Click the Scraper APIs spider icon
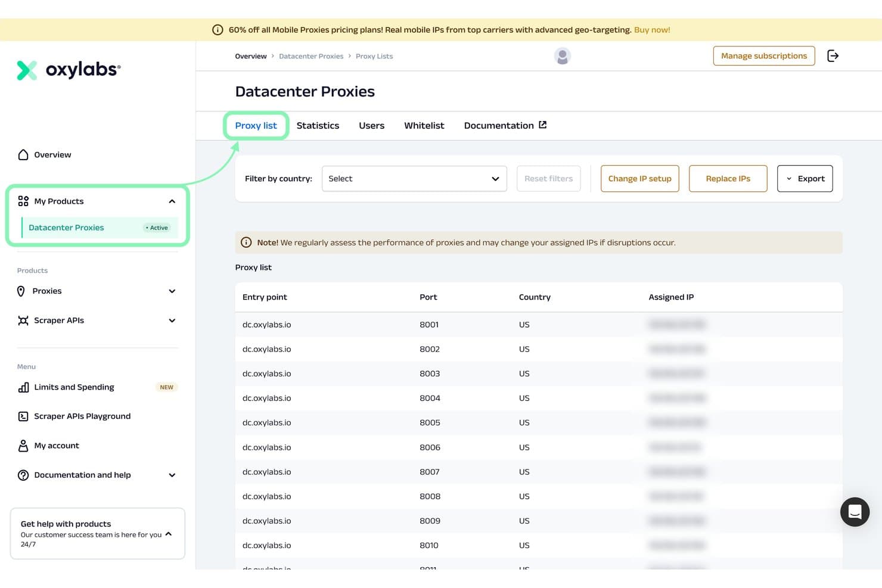Viewport: 882px width, 588px height. (23, 321)
